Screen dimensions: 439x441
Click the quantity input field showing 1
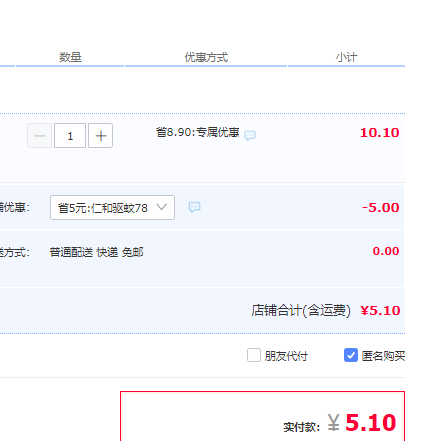click(x=70, y=136)
